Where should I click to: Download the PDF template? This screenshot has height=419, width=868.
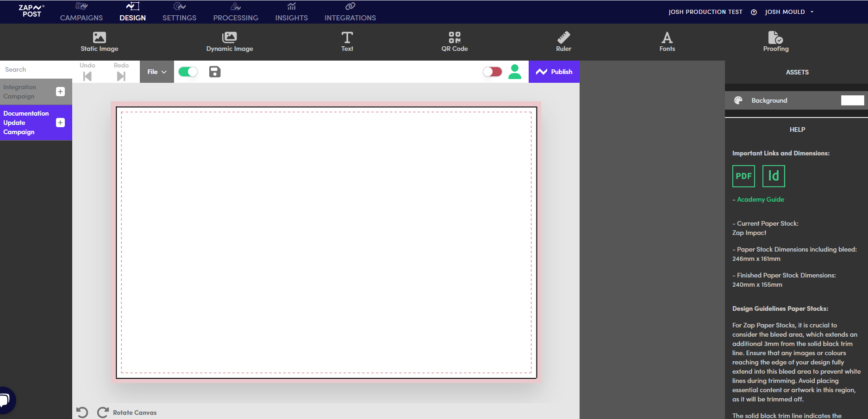click(x=743, y=176)
